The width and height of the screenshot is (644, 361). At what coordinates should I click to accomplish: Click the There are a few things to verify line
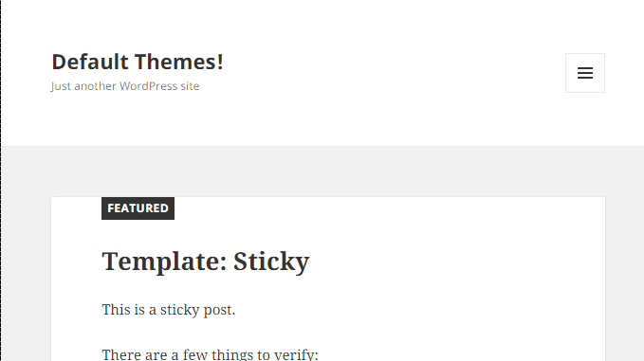pos(210,354)
